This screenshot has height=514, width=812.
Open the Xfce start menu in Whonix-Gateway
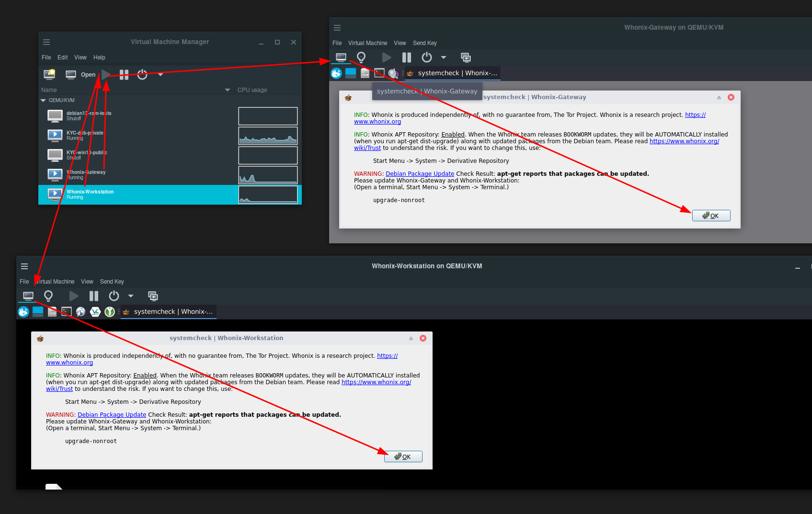point(336,73)
